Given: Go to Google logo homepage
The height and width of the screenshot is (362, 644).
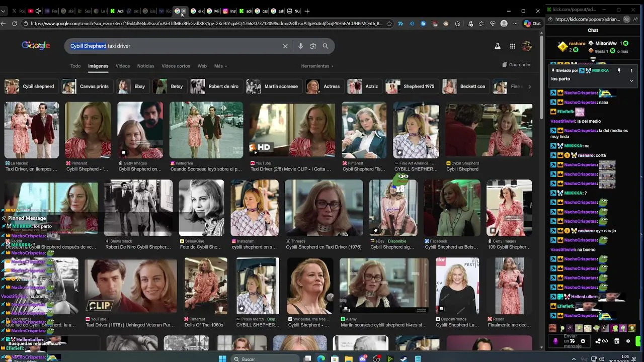Looking at the screenshot, I should pos(36,46).
